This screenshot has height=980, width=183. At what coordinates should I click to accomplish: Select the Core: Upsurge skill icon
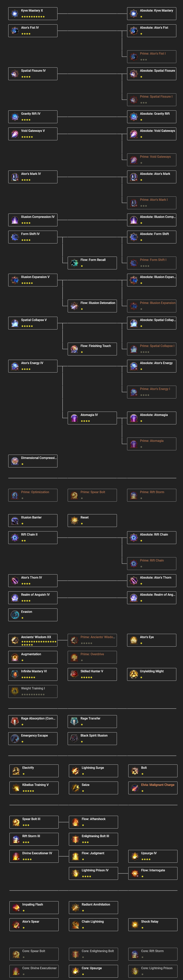(74, 971)
